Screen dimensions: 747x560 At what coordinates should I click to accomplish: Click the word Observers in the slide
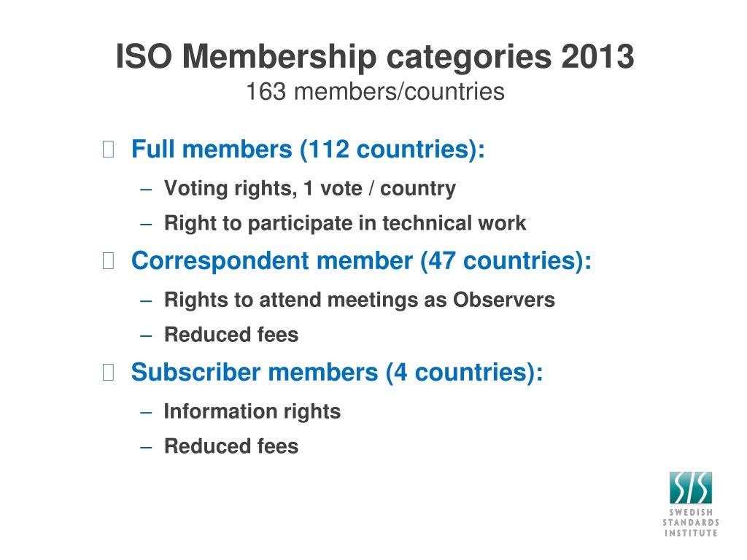point(503,300)
